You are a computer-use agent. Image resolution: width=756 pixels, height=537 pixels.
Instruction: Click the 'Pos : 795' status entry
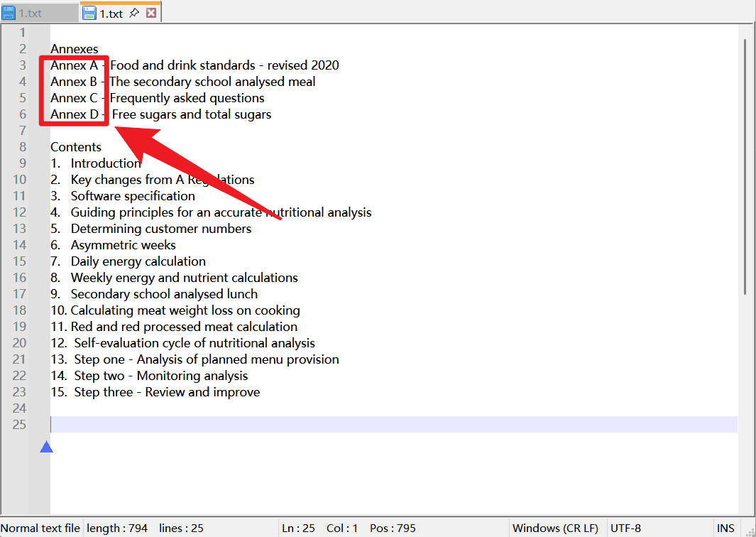pyautogui.click(x=393, y=528)
